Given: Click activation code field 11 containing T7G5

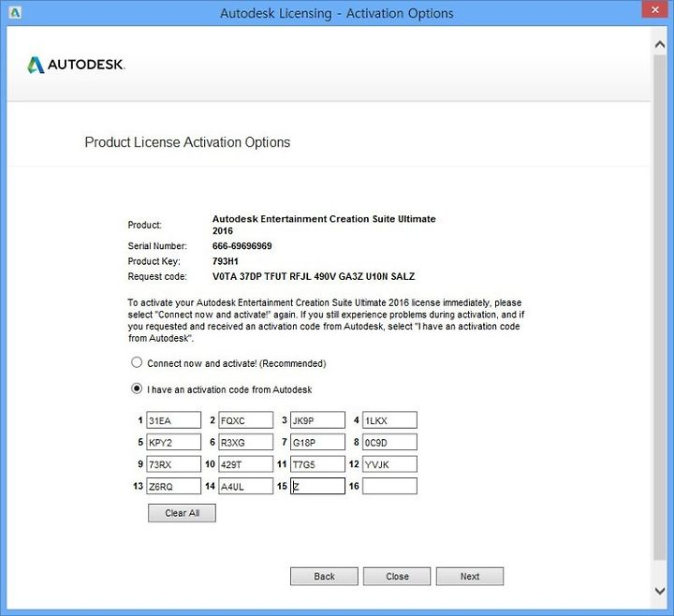Looking at the screenshot, I should (x=317, y=463).
